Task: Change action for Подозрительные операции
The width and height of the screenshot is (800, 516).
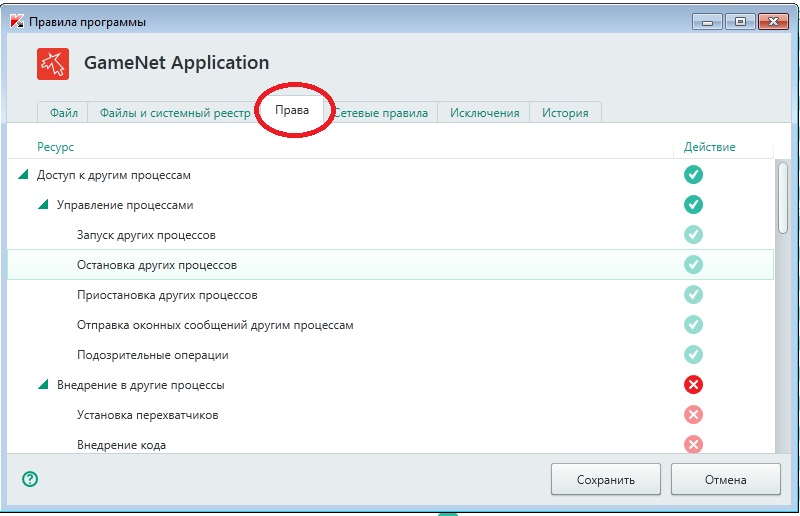Action: (693, 355)
